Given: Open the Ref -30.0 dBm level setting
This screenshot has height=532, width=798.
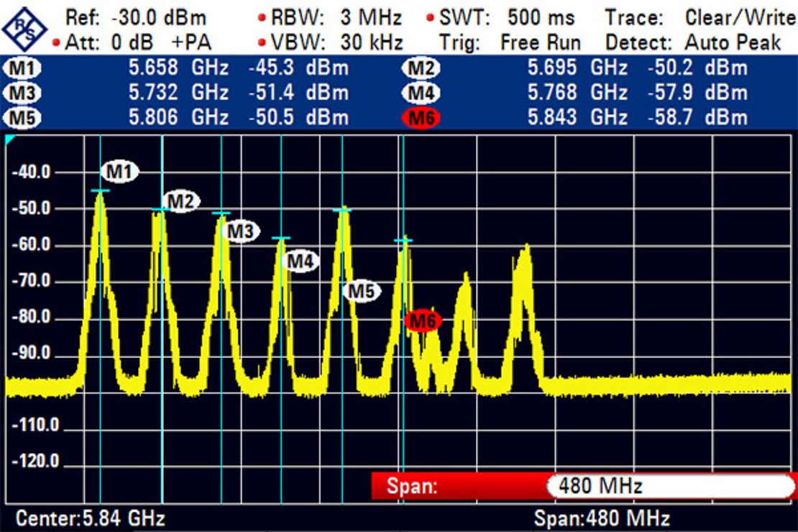Looking at the screenshot, I should click(135, 17).
